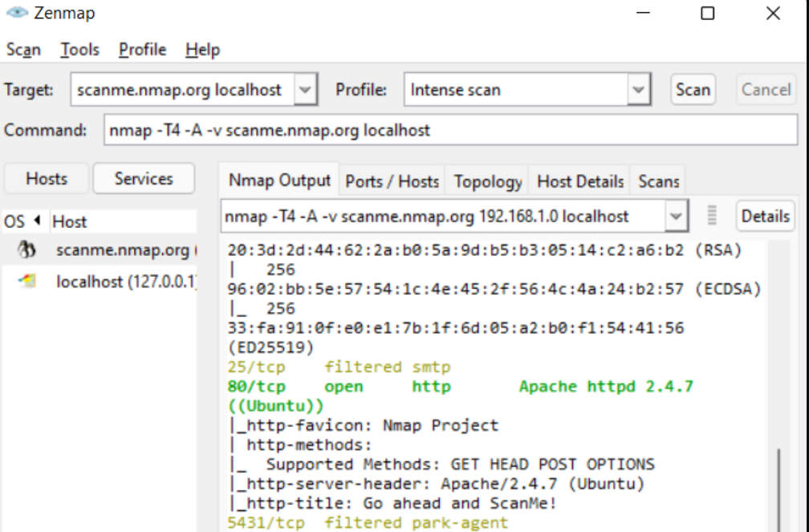The height and width of the screenshot is (532, 809).
Task: Click the OS icon beside localhost
Action: tap(26, 281)
